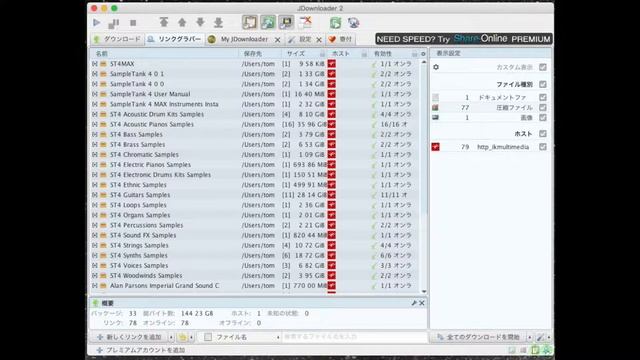Sort by the 保存先 column header
Screen dimensions: 640x360
pyautogui.click(x=260, y=54)
